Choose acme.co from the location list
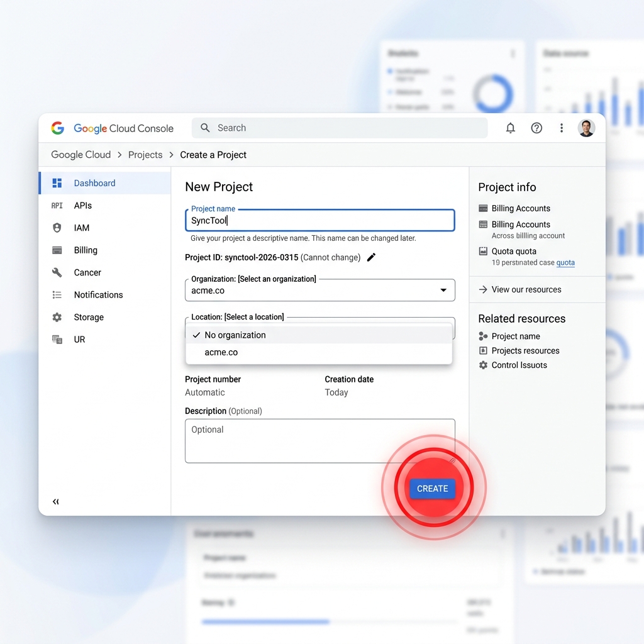This screenshot has width=644, height=644. 221,352
